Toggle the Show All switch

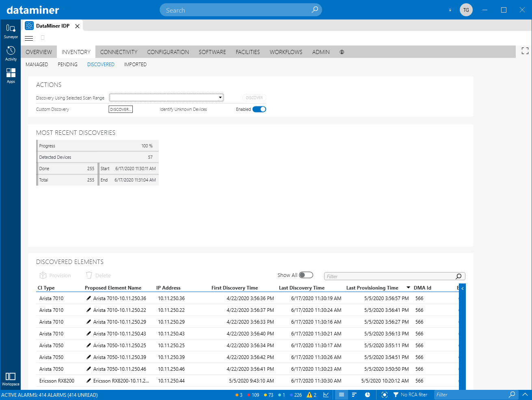306,275
